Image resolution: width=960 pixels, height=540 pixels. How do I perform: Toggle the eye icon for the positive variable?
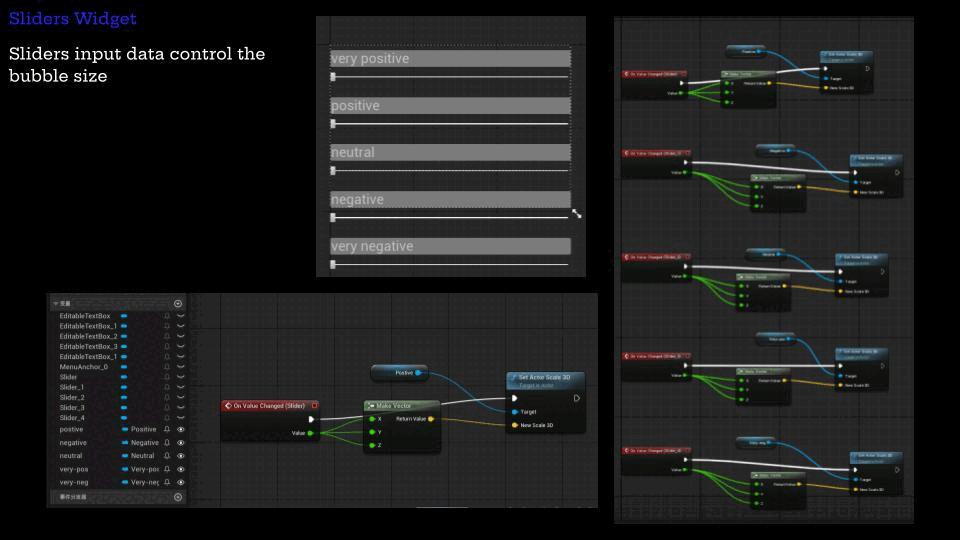point(181,429)
